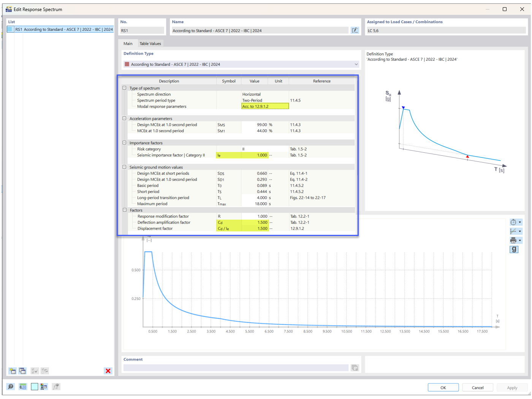This screenshot has height=399, width=532.
Task: Click the formula view fx icon
Action: [56, 387]
